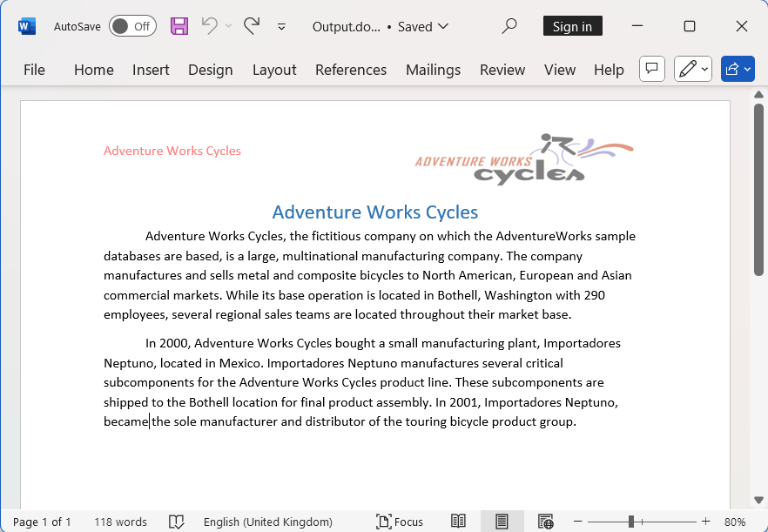This screenshot has height=532, width=768.
Task: Click the 118 words count indicator
Action: [120, 522]
